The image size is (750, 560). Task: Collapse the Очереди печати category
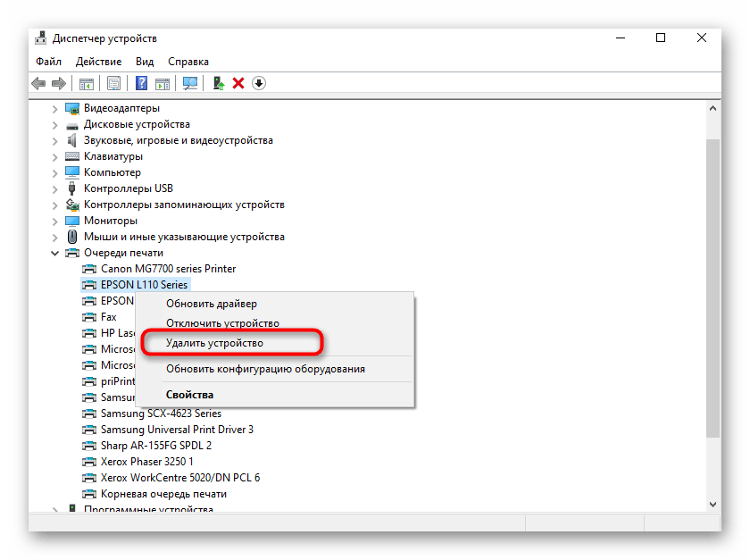click(55, 253)
